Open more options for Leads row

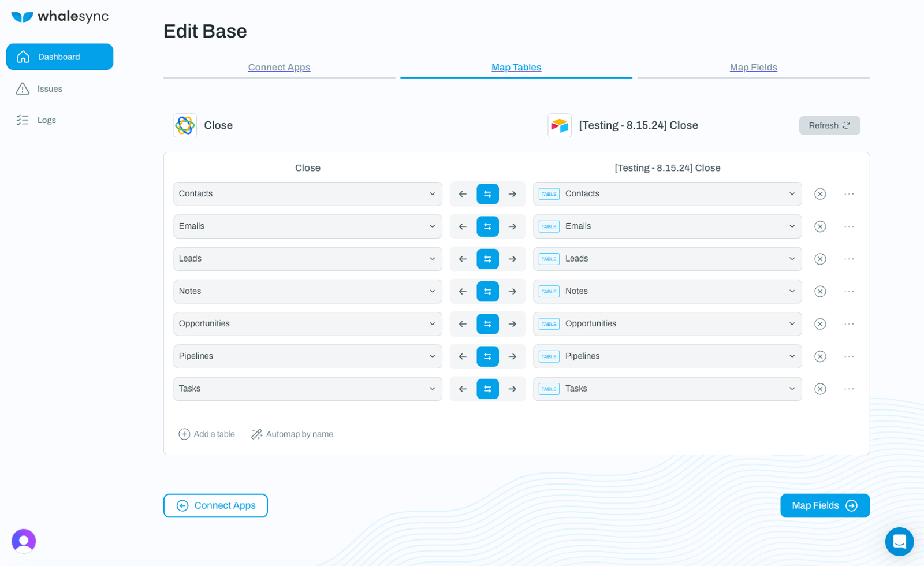(x=849, y=259)
